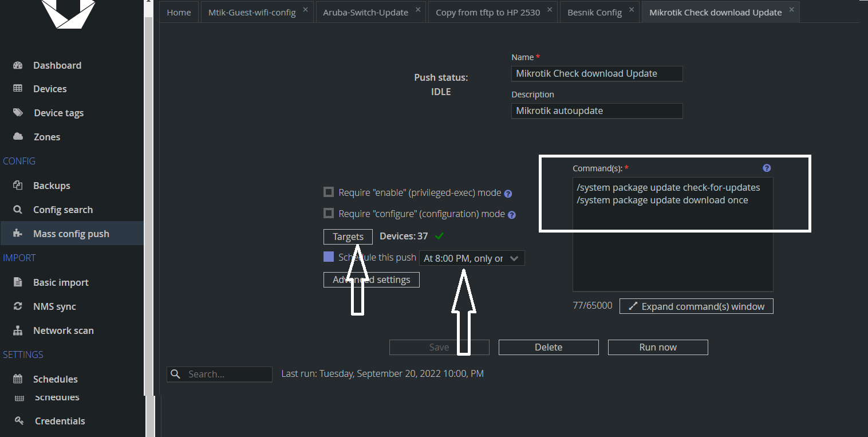Toggle the Schedule this push checkbox
This screenshot has width=868, height=437.
pyautogui.click(x=329, y=257)
